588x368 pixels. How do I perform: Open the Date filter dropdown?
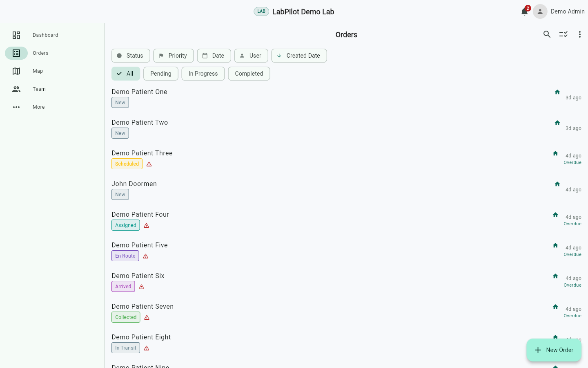[214, 56]
